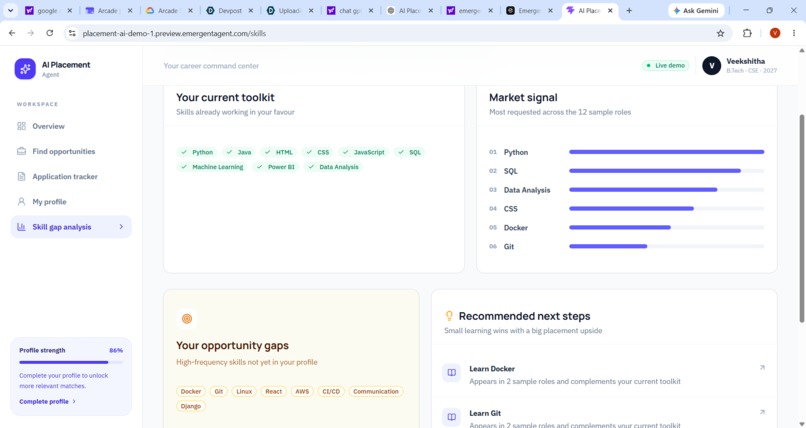Click the Learn Docker book icon
This screenshot has height=428, width=806.
tap(451, 373)
